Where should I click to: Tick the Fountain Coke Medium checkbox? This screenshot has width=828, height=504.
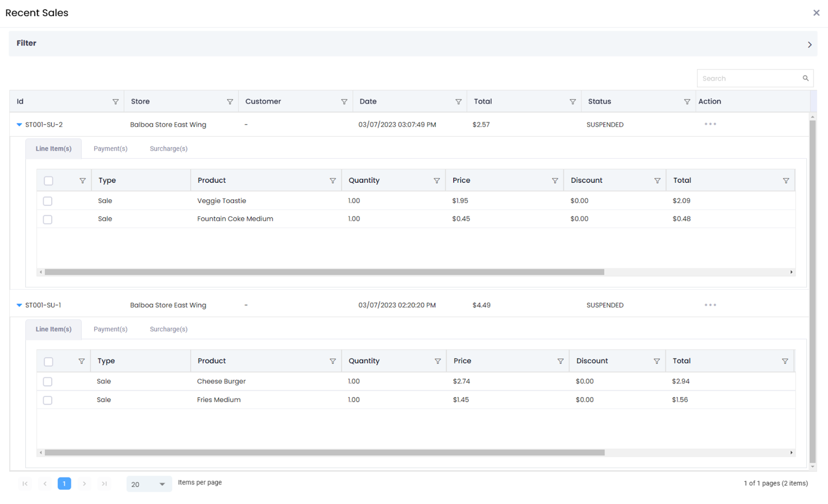pos(48,219)
